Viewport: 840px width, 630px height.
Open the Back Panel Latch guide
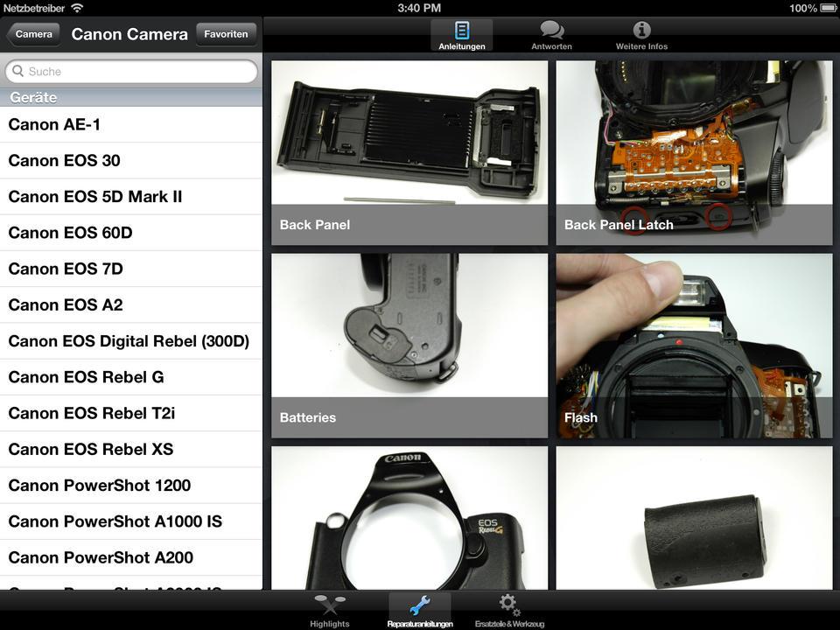coord(694,152)
